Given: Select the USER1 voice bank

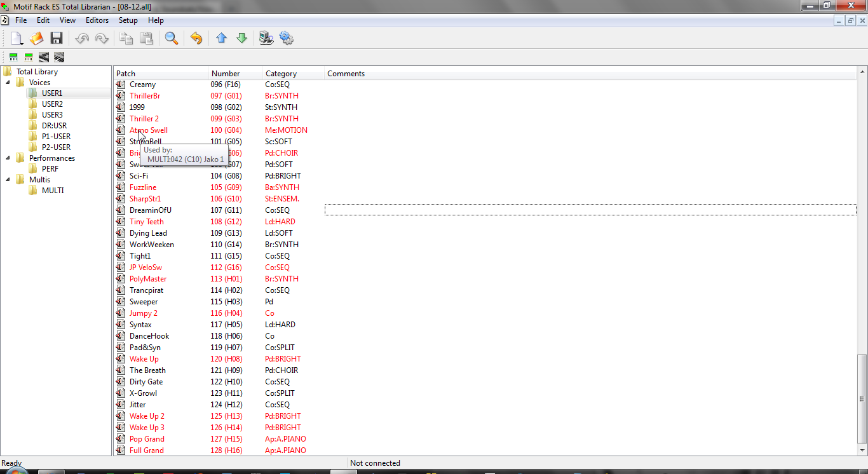Looking at the screenshot, I should coord(52,93).
